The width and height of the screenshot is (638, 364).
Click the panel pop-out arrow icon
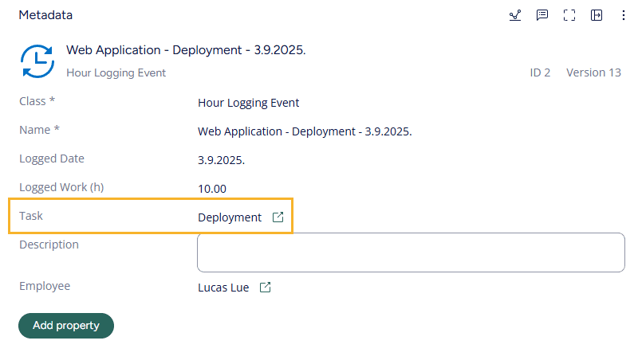597,15
